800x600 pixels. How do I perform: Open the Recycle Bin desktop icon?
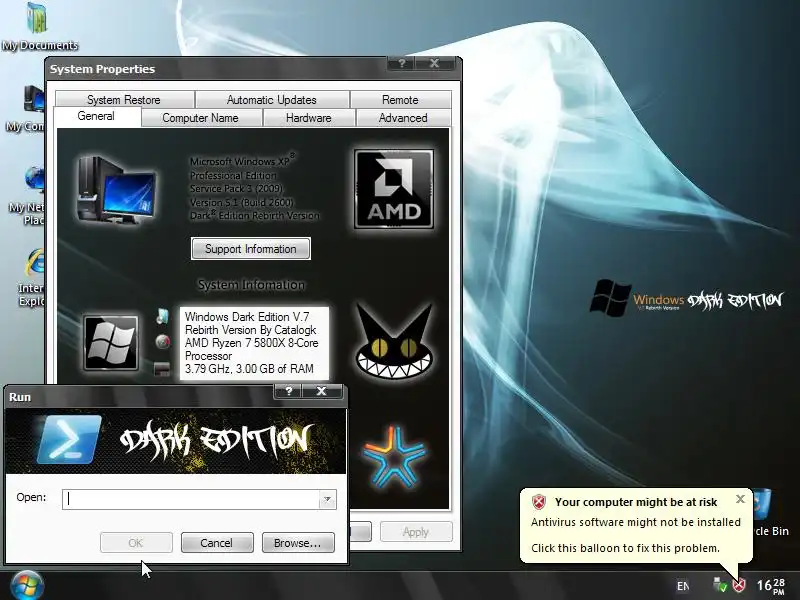(768, 513)
